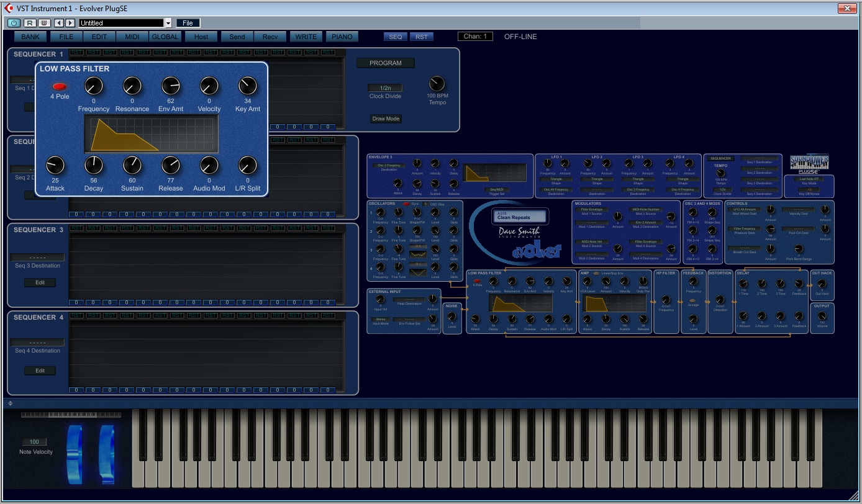Click the Attack knob showing 25

pyautogui.click(x=55, y=165)
